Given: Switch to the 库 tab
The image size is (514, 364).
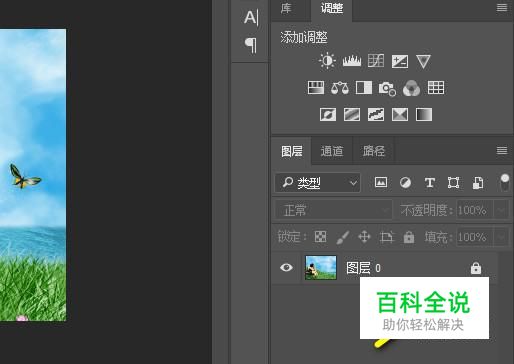Looking at the screenshot, I should point(286,8).
